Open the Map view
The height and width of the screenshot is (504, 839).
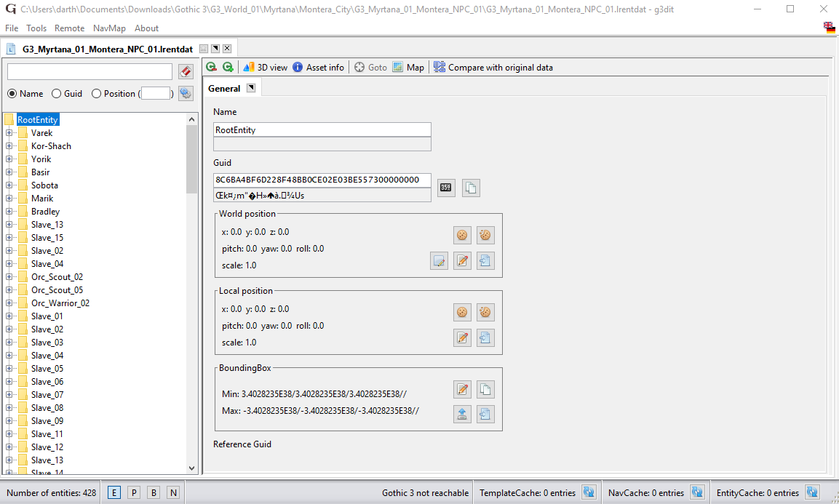408,68
